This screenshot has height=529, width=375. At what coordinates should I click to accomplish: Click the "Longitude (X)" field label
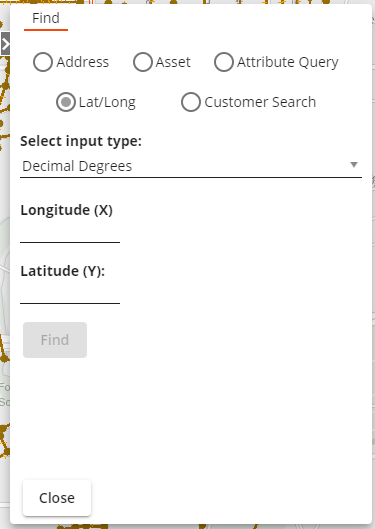coord(66,210)
